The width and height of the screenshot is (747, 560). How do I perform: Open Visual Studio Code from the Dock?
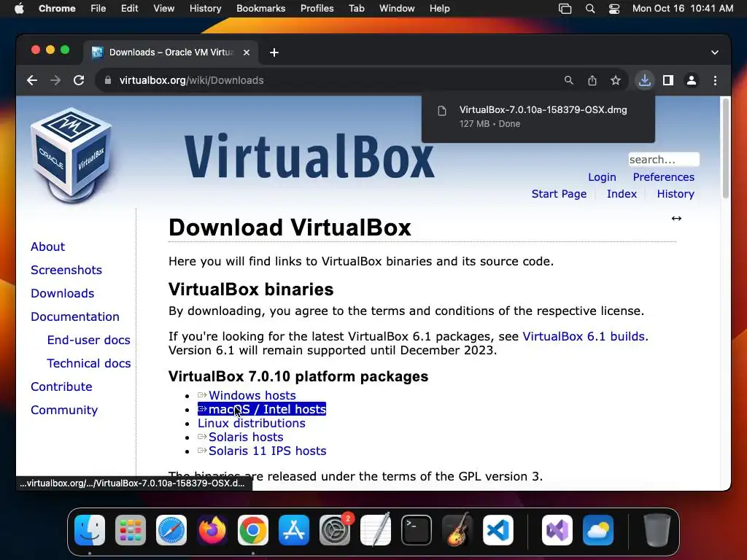(x=498, y=530)
